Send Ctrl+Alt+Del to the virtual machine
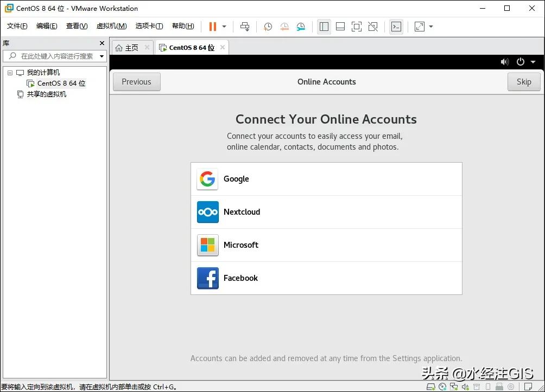The width and height of the screenshot is (545, 392). click(245, 27)
